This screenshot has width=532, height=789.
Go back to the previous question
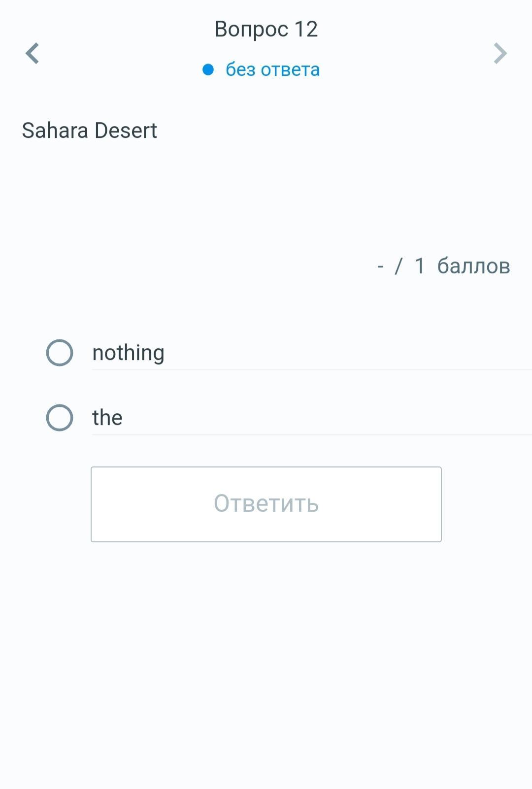[x=33, y=53]
